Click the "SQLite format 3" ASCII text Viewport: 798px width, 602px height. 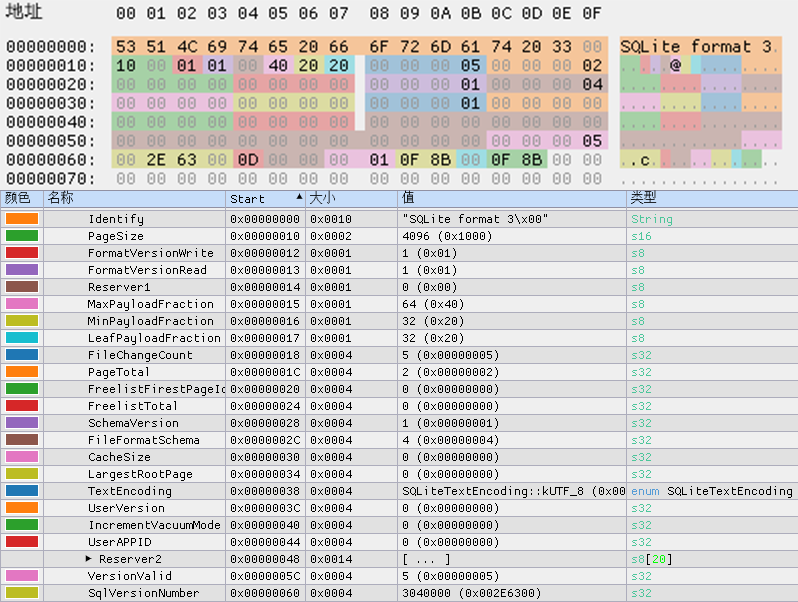697,46
